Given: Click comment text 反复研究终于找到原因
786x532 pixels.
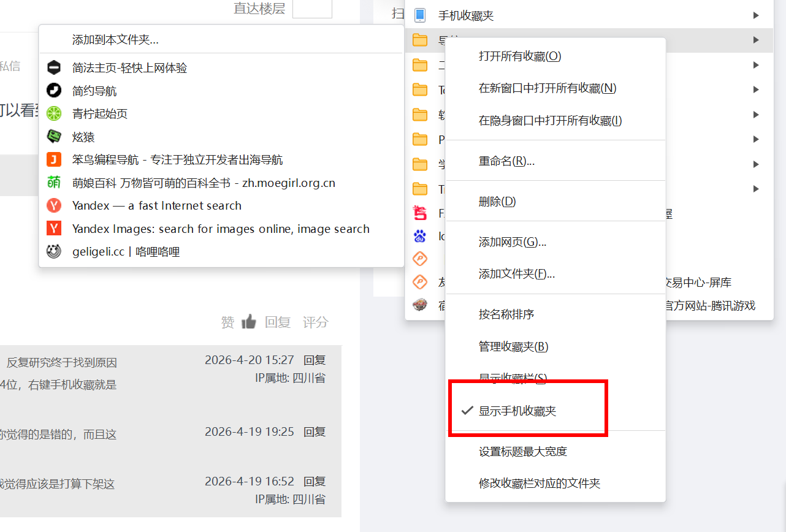Looking at the screenshot, I should 62,362.
